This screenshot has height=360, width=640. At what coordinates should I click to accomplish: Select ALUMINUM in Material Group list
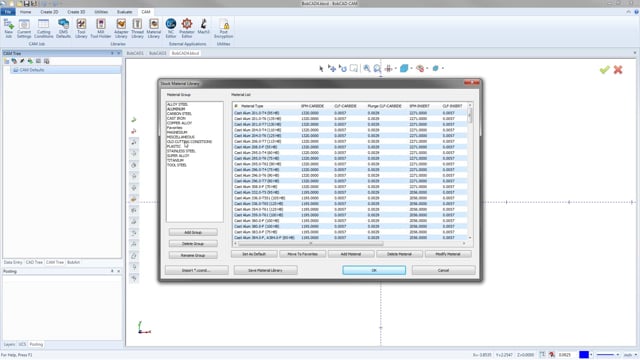pos(176,109)
